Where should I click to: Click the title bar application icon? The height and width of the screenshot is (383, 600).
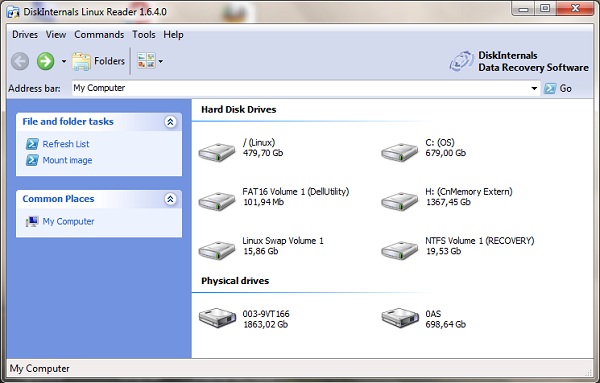[x=13, y=12]
